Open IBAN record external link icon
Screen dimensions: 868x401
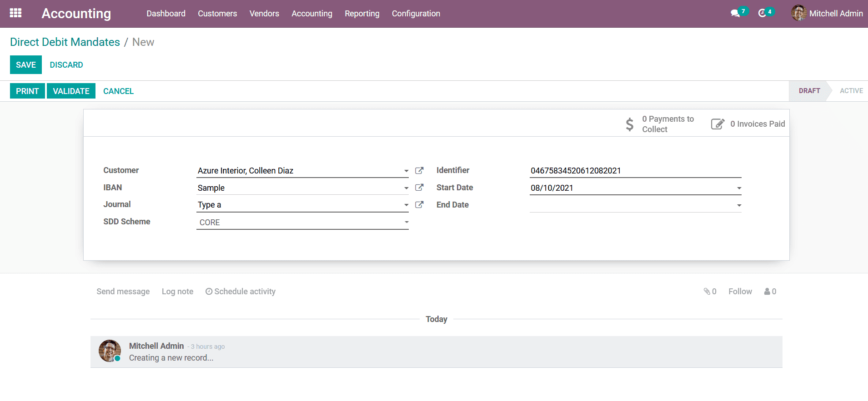[x=419, y=188]
